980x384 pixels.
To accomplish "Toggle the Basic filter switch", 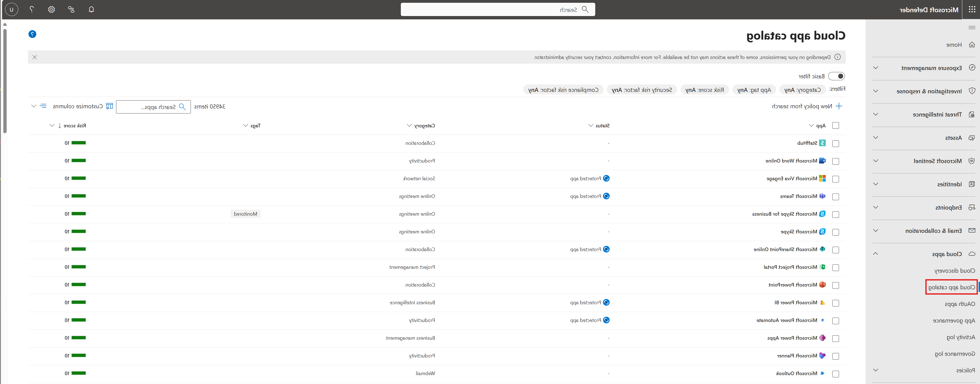I will pyautogui.click(x=836, y=76).
